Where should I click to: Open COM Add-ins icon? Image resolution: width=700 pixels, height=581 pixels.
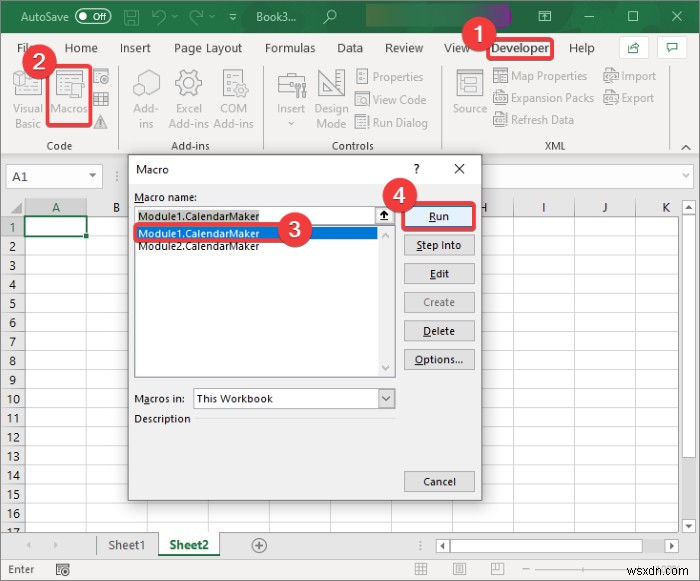(233, 99)
